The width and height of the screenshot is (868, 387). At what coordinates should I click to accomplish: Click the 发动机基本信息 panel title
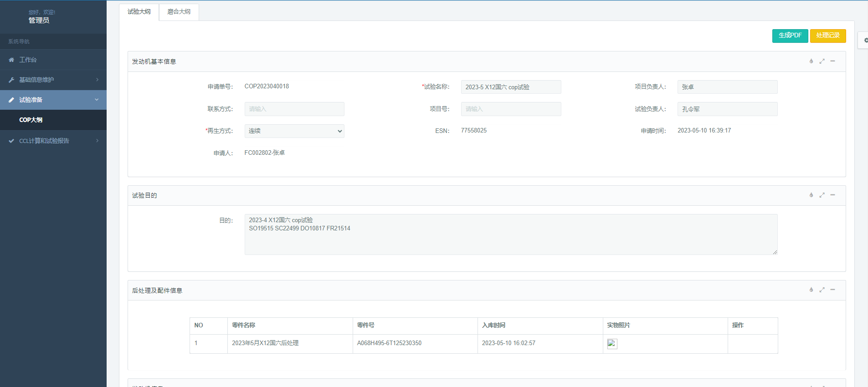pos(154,61)
